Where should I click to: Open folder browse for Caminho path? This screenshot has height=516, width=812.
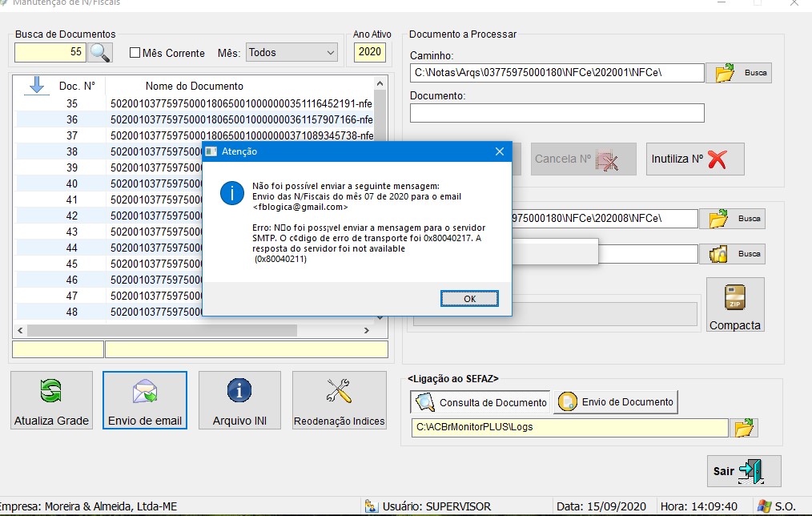738,73
